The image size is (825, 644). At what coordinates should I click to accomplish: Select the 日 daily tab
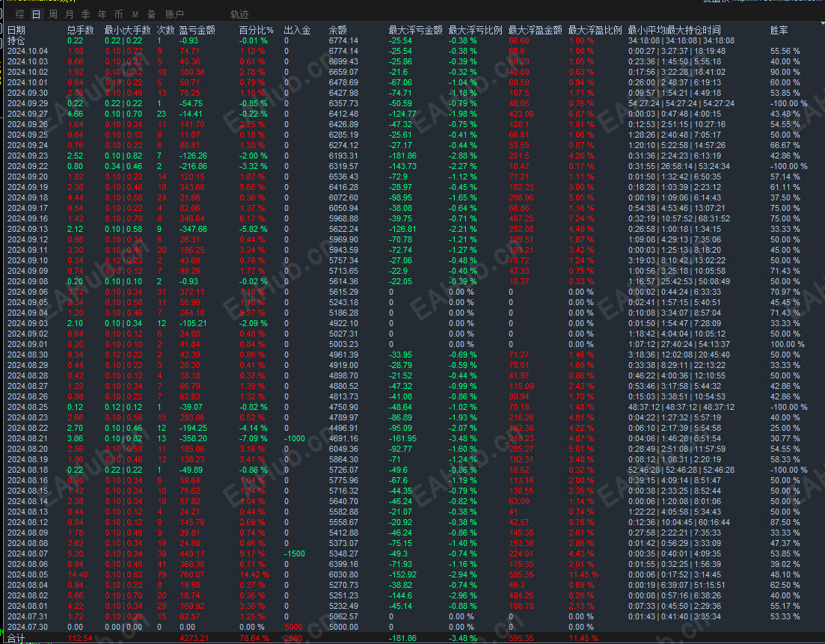coord(37,14)
